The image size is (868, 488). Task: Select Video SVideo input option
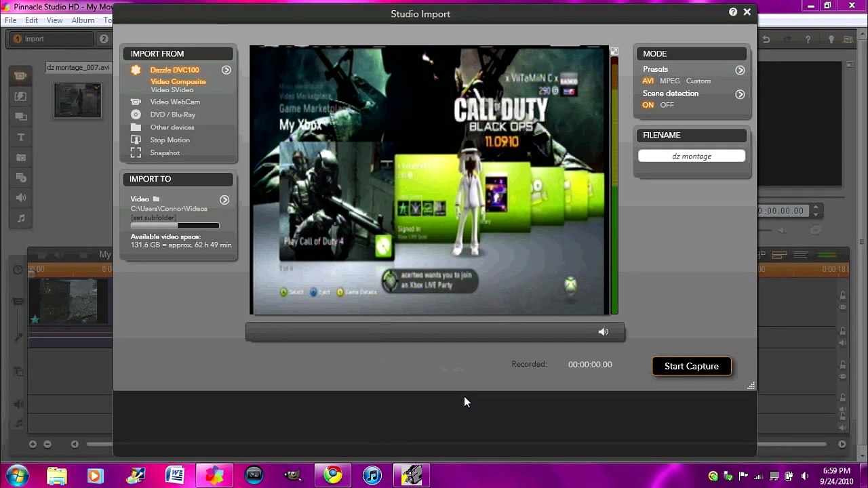172,90
